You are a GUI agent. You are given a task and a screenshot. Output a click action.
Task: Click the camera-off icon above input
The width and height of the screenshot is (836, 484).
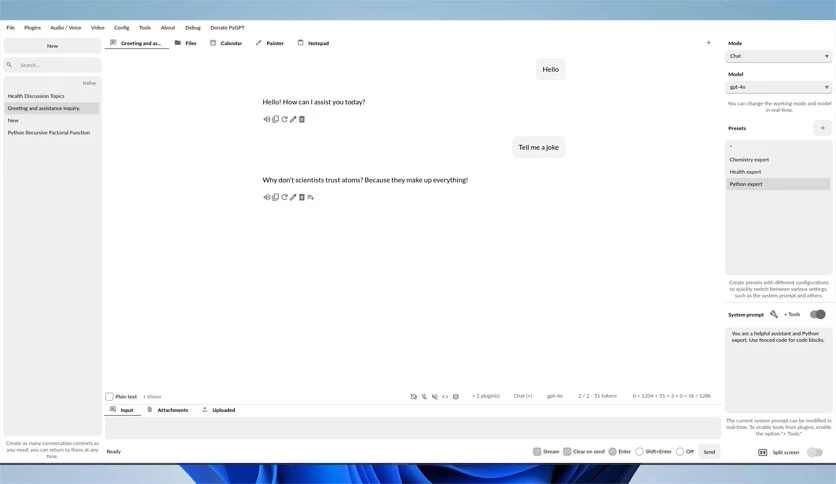tap(413, 397)
